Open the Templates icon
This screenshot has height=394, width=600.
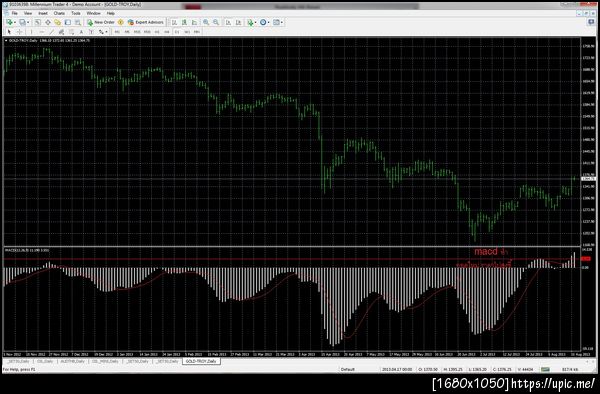point(276,23)
